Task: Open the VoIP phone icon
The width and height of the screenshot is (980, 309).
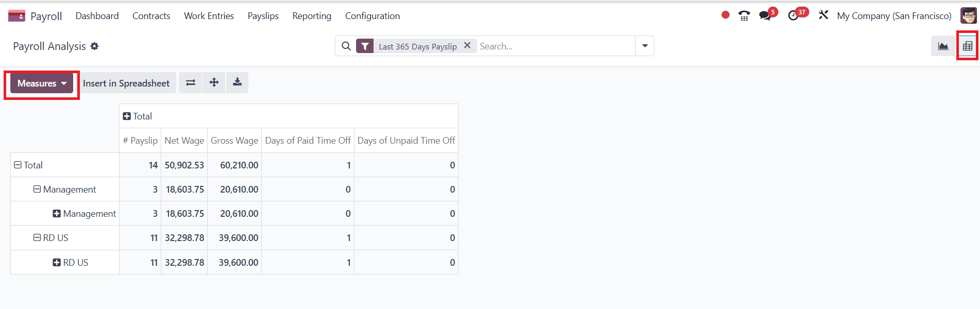Action: coord(744,16)
